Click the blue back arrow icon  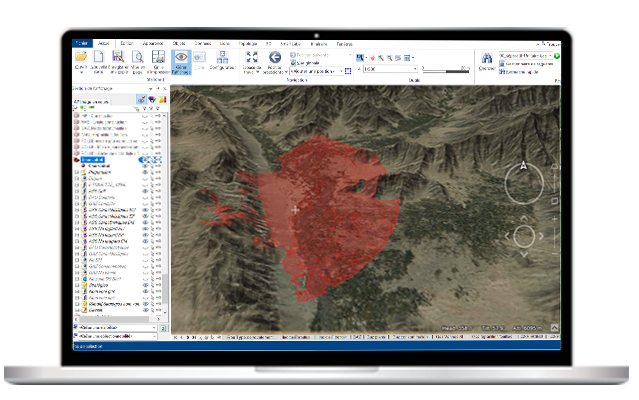click(274, 58)
